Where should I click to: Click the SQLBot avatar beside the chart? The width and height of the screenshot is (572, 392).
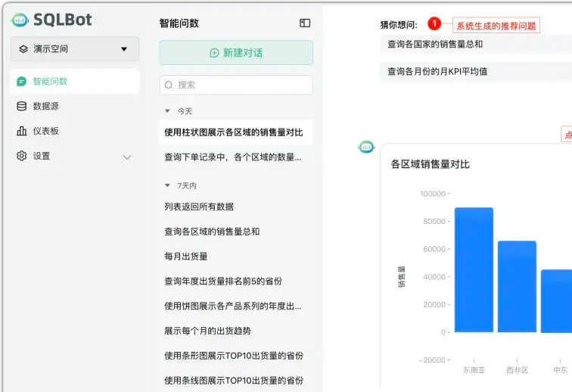pyautogui.click(x=366, y=147)
